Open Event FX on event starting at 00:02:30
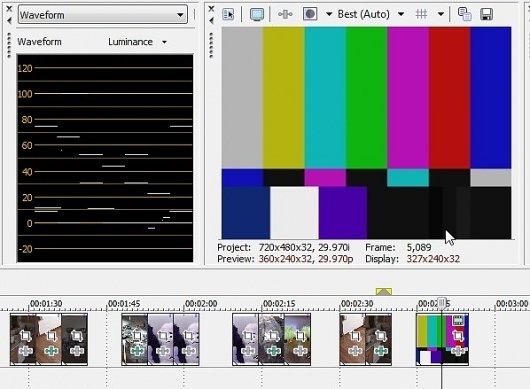This screenshot has width=530, height=389. tap(355, 351)
